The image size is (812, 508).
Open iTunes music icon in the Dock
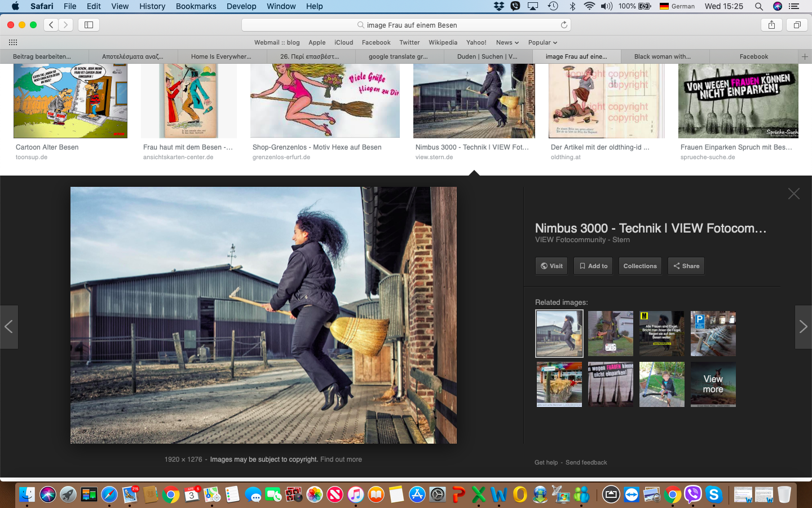click(355, 495)
